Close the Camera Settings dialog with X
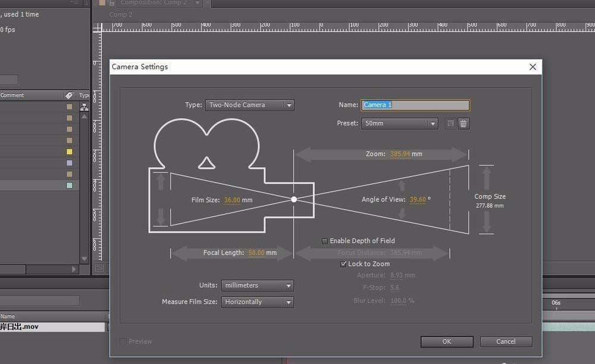This screenshot has height=364, width=595. coord(533,67)
